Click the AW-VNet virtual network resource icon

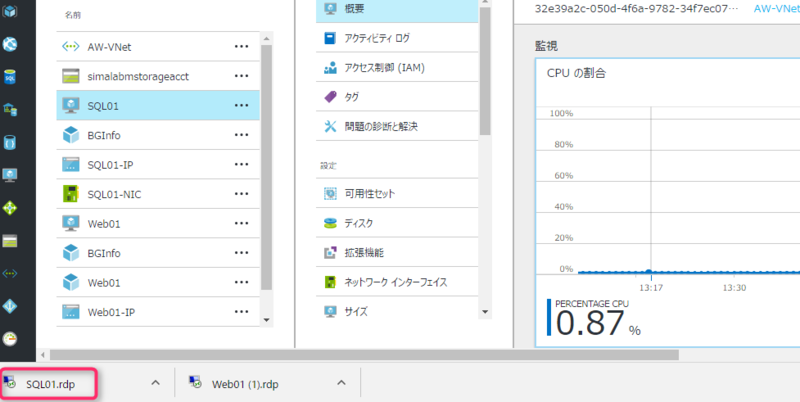70,47
